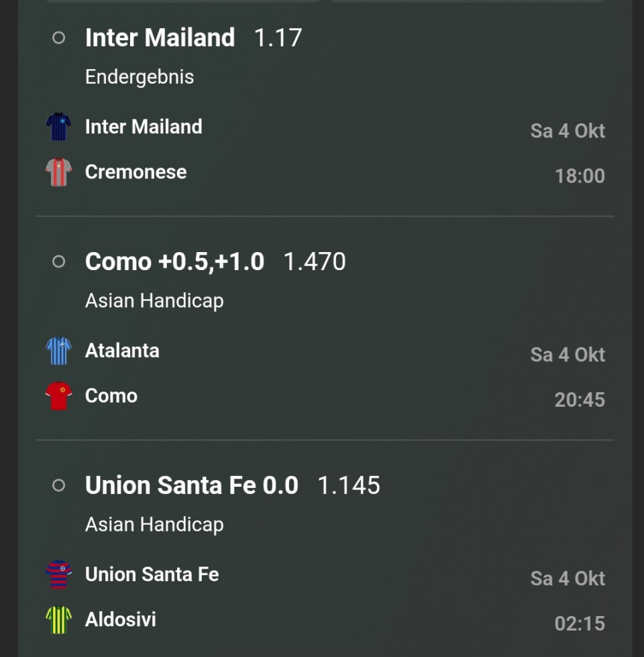Click the 1.17 odds value
644x657 pixels.
[x=278, y=38]
